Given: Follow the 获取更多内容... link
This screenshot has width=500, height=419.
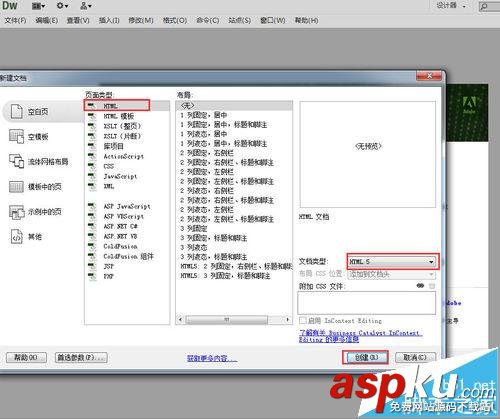Looking at the screenshot, I should point(212,358).
